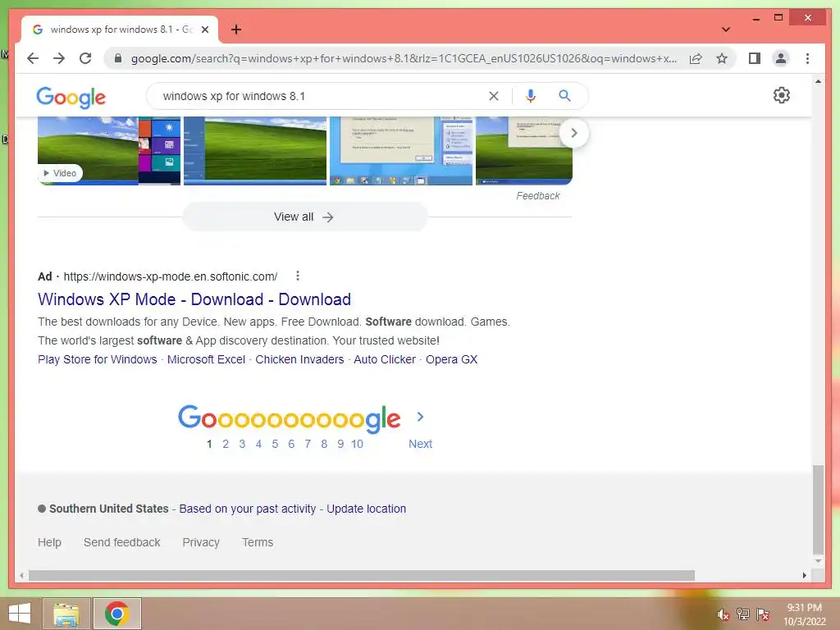Viewport: 840px width, 630px height.
Task: Click the Google logo in header
Action: (71, 97)
